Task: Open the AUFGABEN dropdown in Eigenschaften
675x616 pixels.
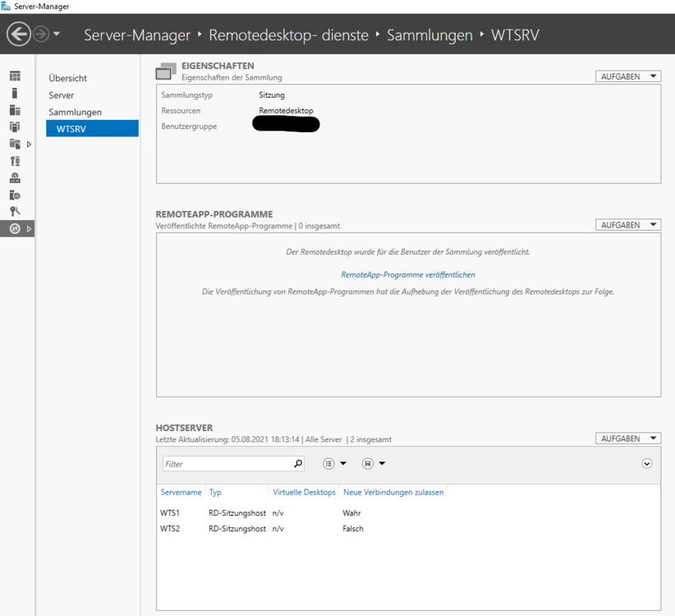Action: (x=627, y=76)
